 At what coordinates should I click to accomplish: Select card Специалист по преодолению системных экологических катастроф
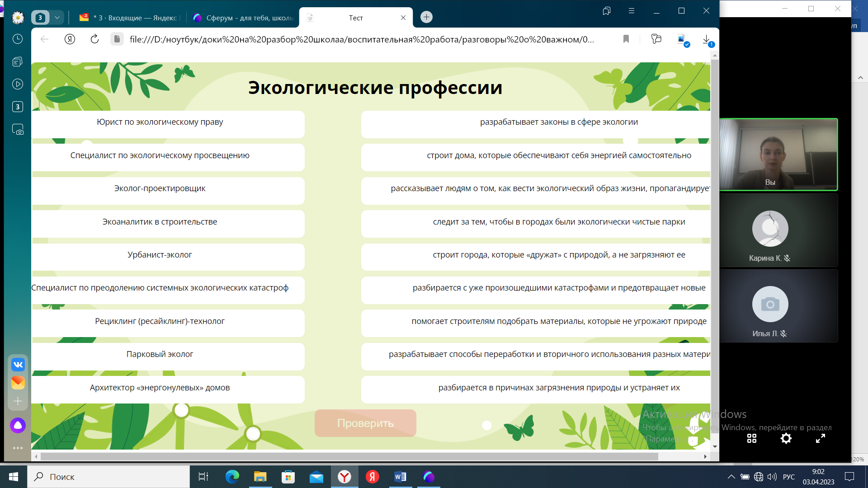click(x=168, y=290)
